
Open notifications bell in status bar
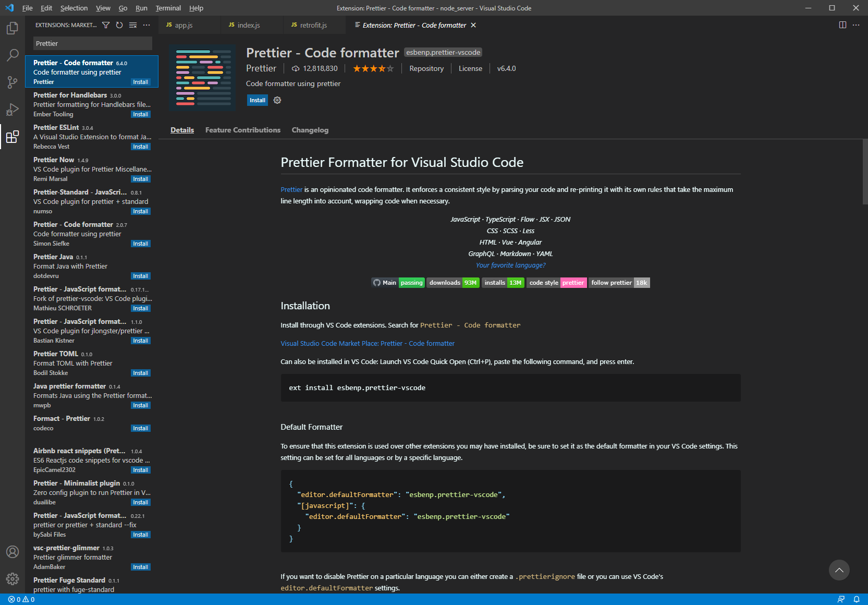point(856,599)
